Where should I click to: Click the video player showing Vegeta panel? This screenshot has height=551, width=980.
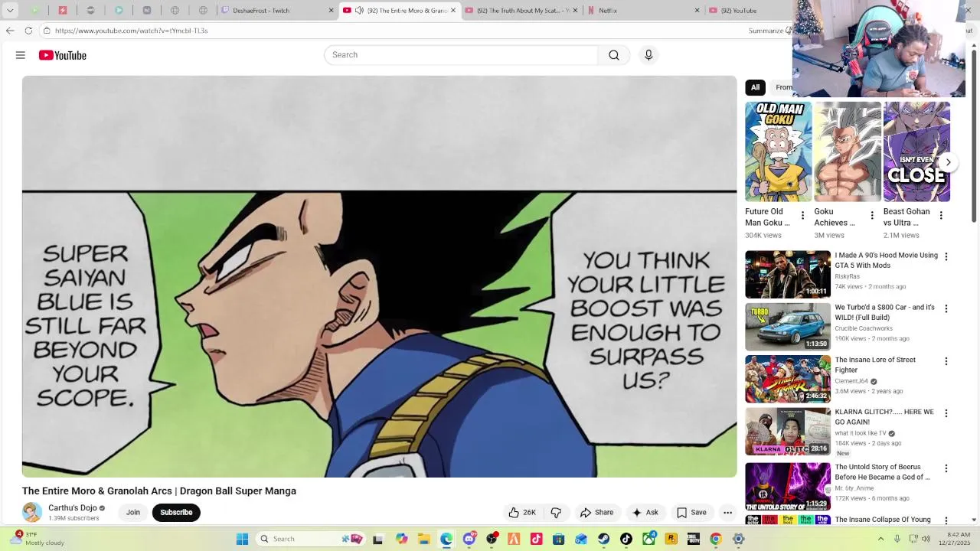point(380,276)
